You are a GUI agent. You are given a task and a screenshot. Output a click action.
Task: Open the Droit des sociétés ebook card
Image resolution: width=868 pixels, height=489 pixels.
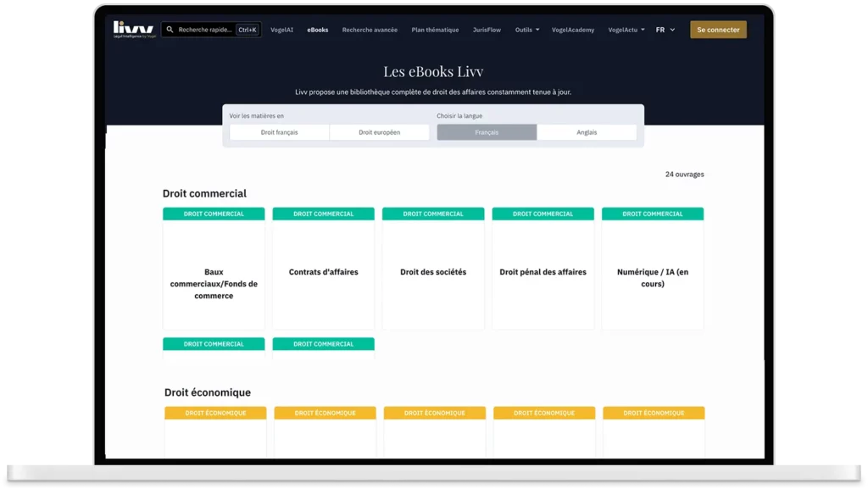point(433,272)
